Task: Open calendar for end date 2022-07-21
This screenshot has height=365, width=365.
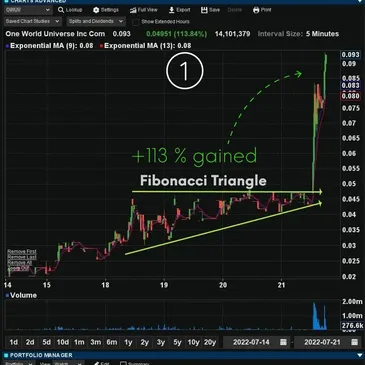Action: click(x=354, y=342)
